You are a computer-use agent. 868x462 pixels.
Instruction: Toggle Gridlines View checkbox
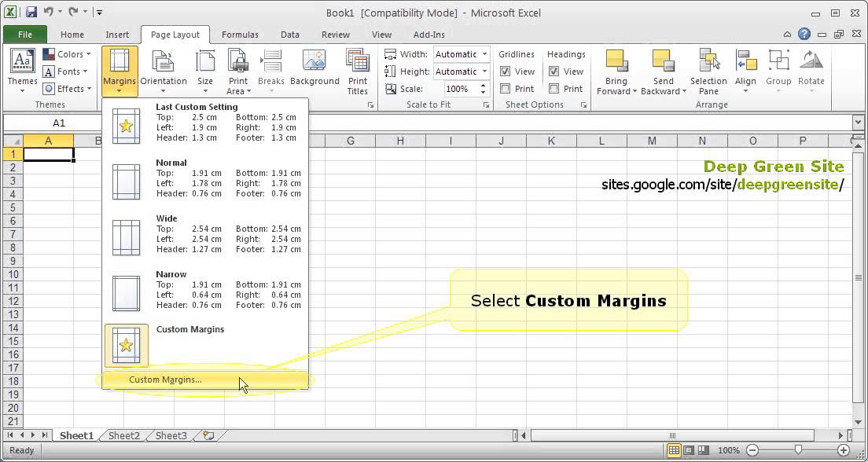tap(505, 71)
